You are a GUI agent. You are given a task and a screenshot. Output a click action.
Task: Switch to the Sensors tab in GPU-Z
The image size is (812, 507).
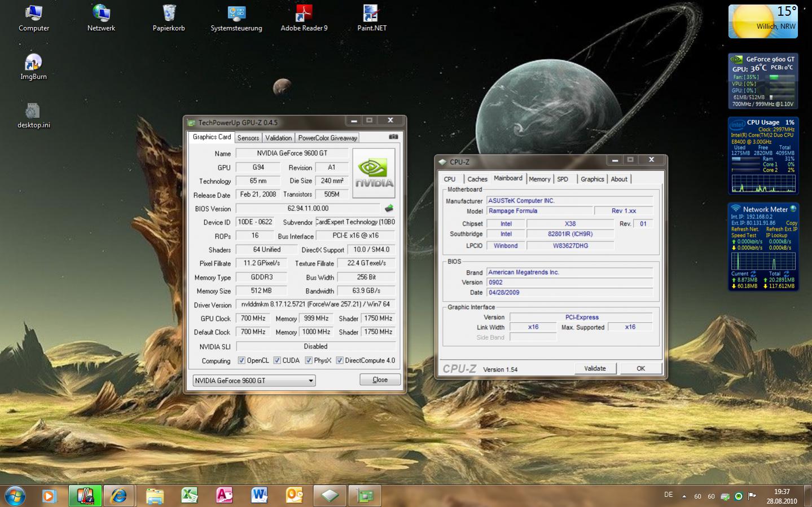coord(248,138)
